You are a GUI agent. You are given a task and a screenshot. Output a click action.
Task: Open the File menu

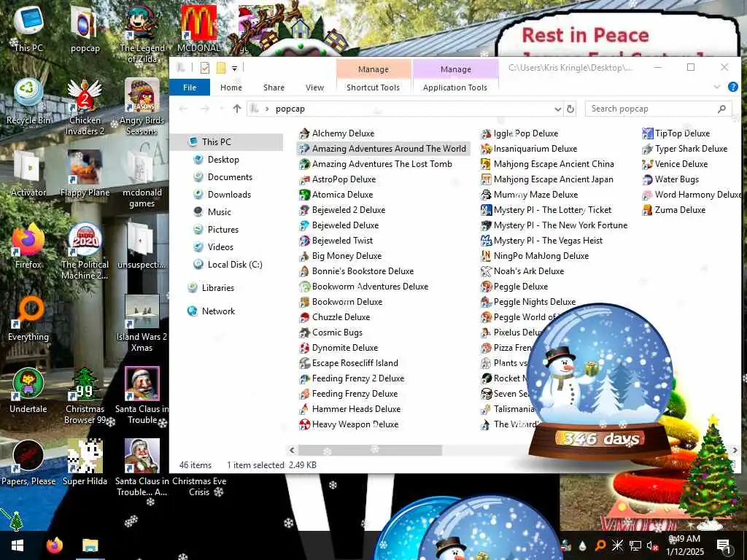click(x=190, y=87)
